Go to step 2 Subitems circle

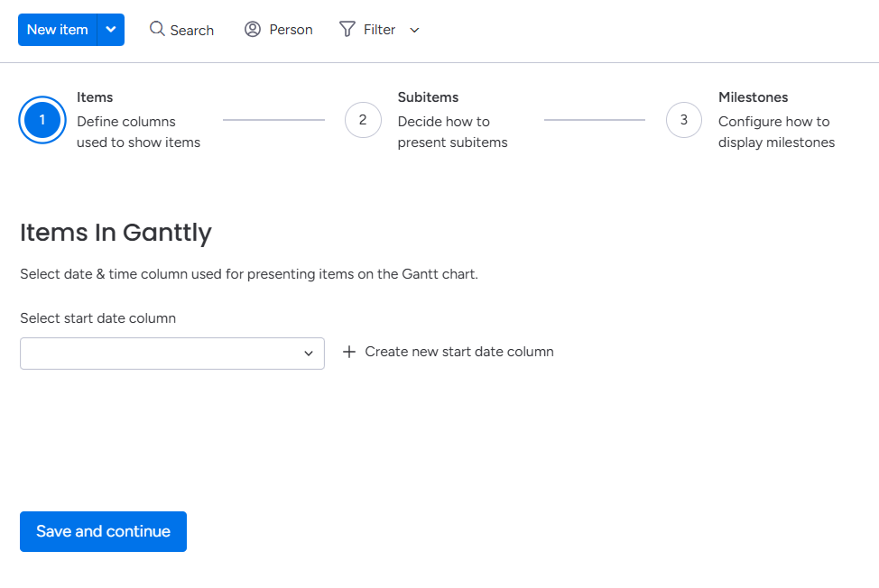[363, 120]
